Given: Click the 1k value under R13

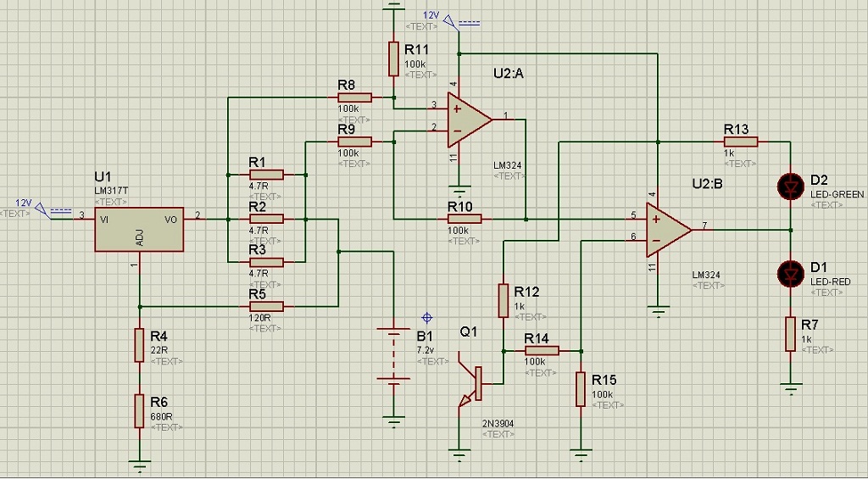Looking at the screenshot, I should pyautogui.click(x=729, y=153).
